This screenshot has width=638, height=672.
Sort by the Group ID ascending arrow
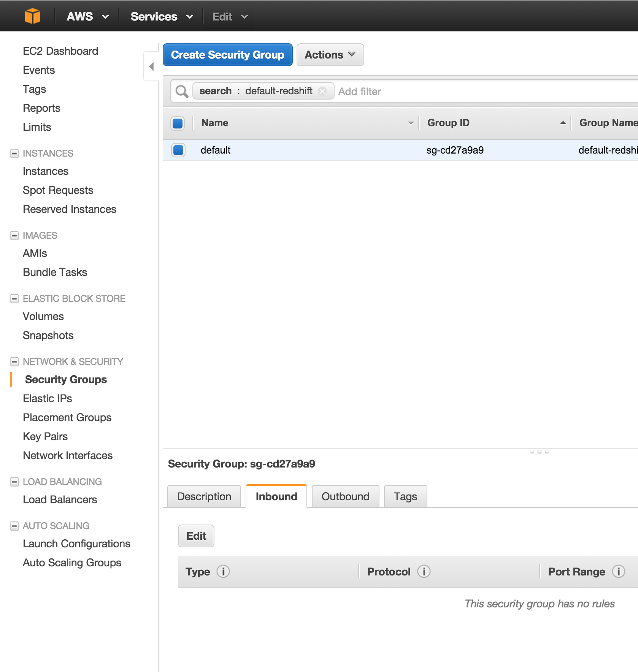pos(563,123)
